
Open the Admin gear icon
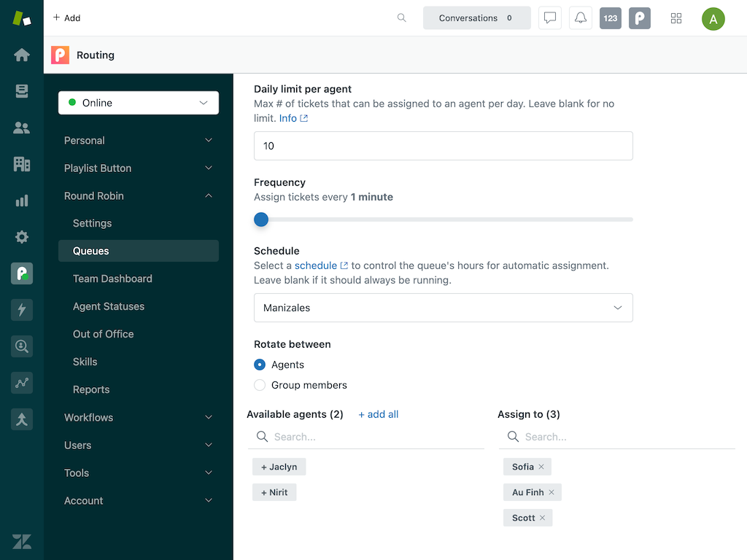point(21,237)
